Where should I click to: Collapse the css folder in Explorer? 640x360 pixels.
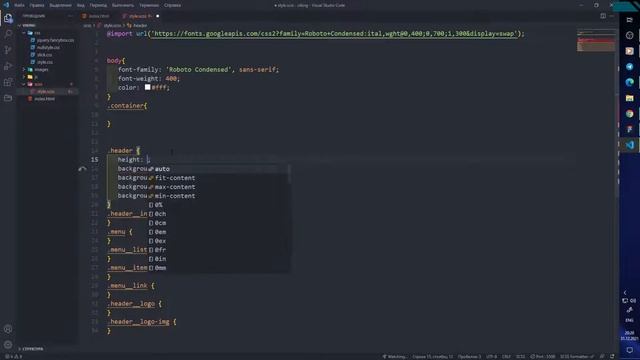[x=24, y=33]
